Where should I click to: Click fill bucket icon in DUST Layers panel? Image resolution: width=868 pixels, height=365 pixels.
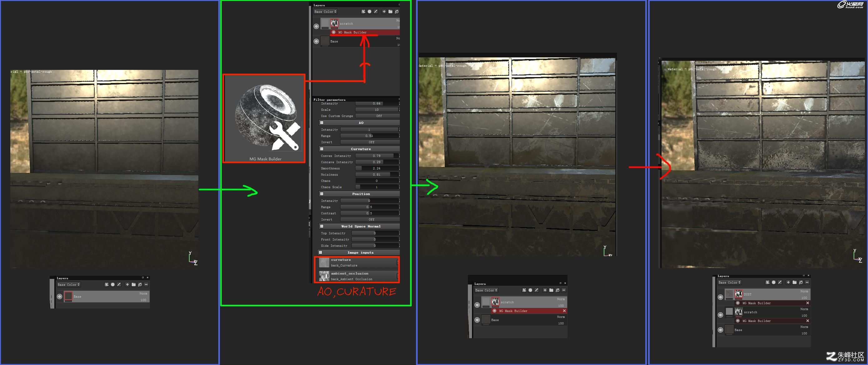pos(801,282)
